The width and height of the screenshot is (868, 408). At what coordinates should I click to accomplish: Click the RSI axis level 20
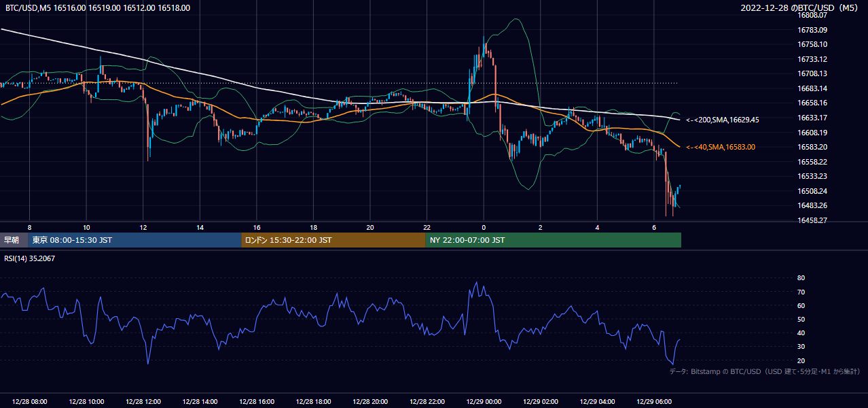click(x=801, y=360)
